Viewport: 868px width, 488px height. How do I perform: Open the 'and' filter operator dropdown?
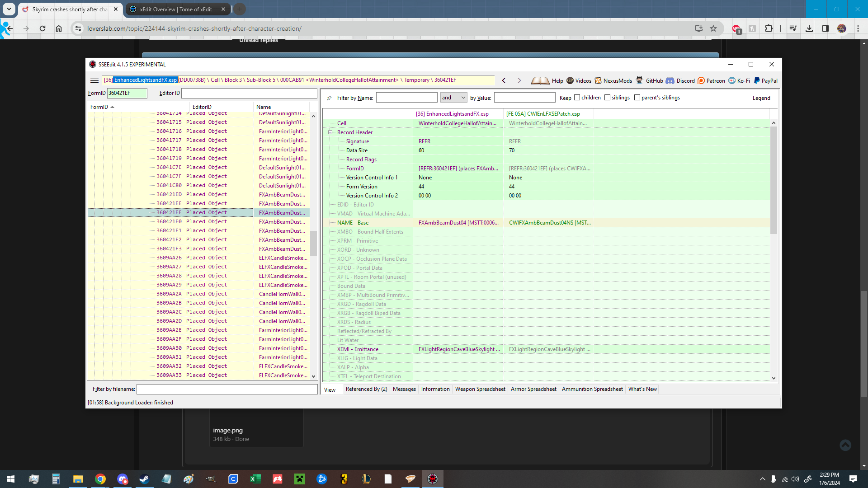coord(453,98)
